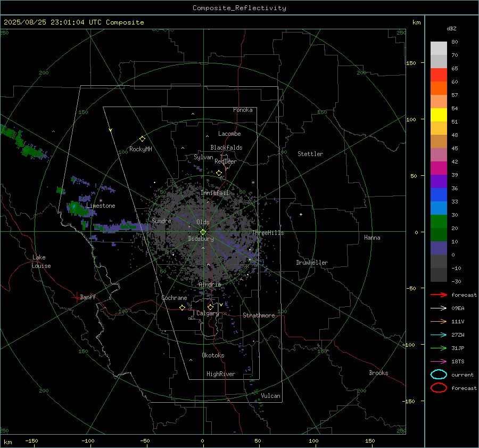Click the 'current' legend label
This screenshot has height=448, width=479.
point(463,375)
